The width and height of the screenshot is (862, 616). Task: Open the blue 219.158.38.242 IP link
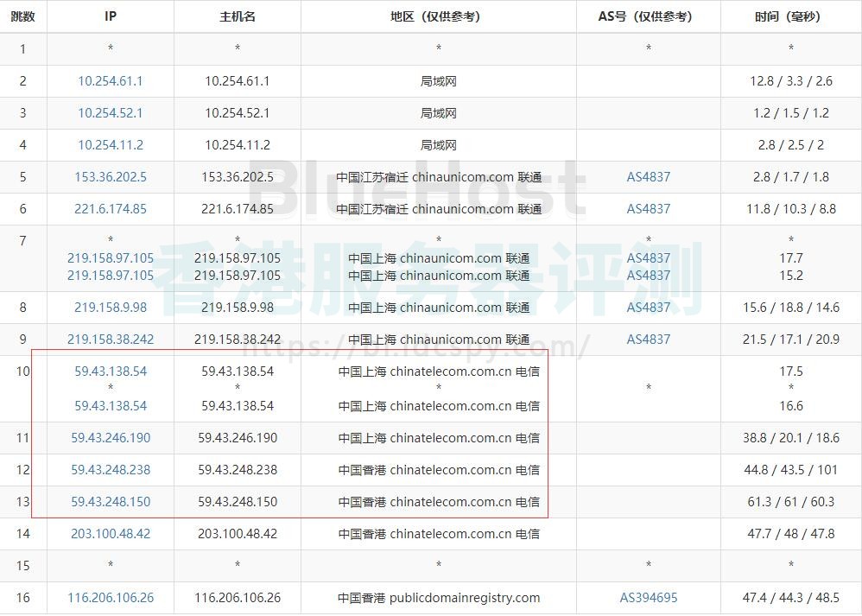(x=111, y=340)
